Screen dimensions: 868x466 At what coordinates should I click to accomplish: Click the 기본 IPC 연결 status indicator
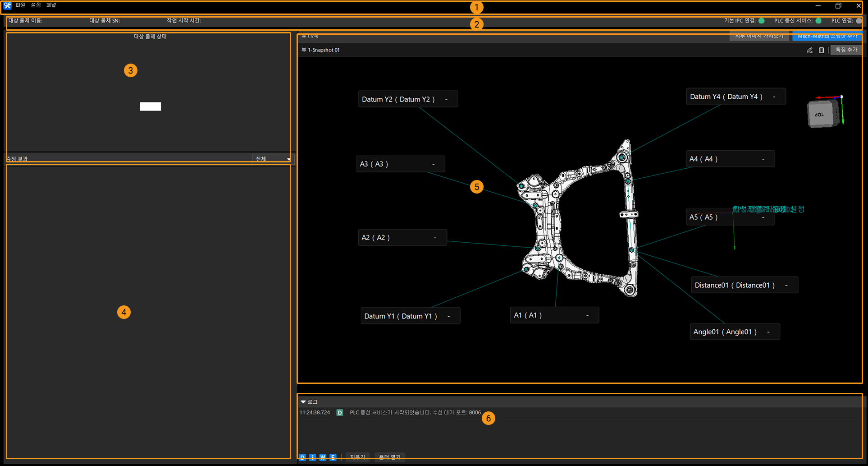point(762,21)
